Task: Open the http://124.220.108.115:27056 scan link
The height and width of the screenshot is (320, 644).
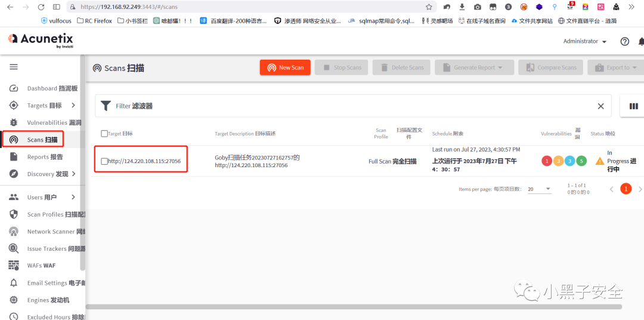Action: click(x=144, y=161)
